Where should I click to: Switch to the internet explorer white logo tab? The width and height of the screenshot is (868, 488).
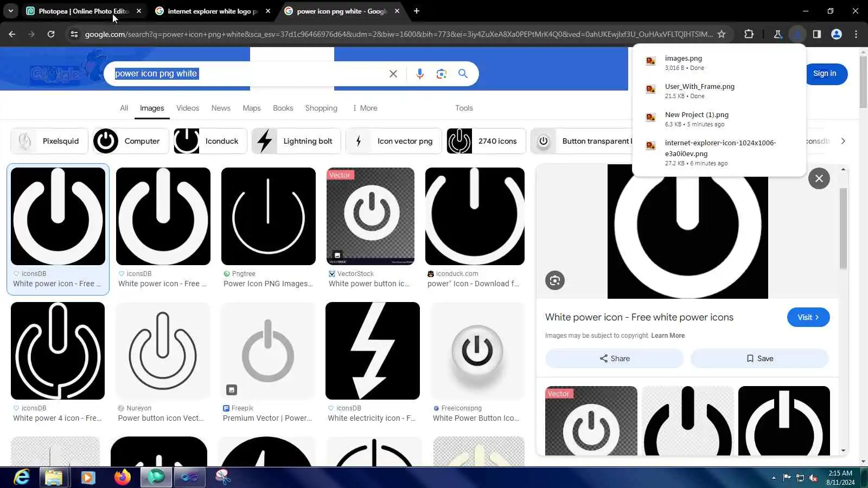(x=213, y=11)
